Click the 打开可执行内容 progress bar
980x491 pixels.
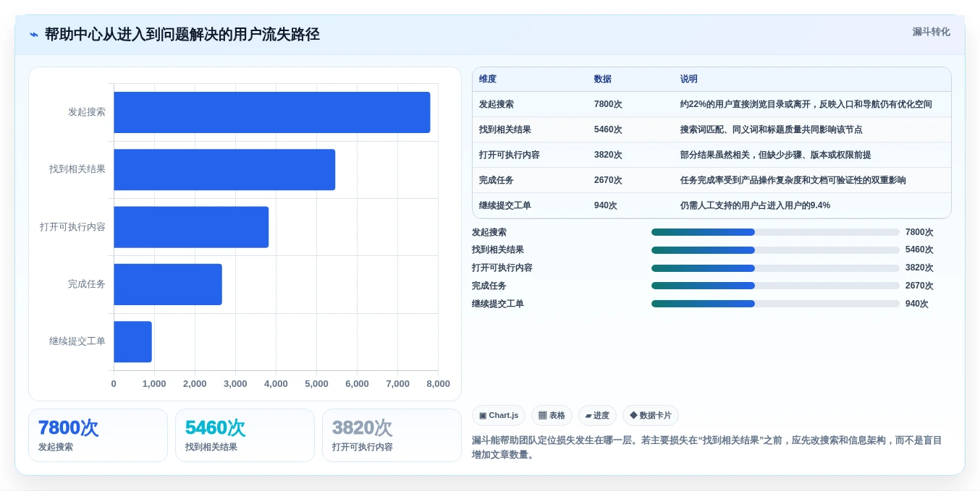coord(775,268)
